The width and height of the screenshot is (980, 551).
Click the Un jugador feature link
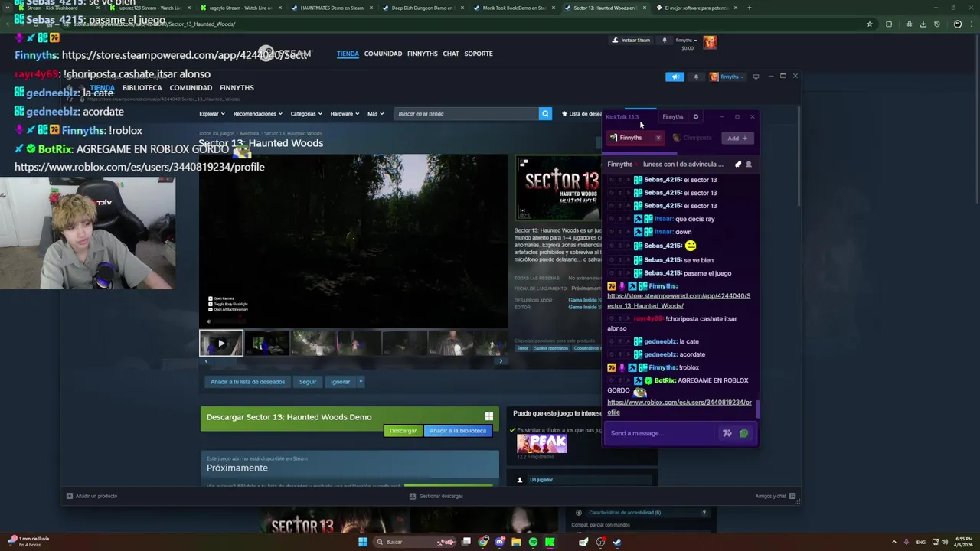pyautogui.click(x=541, y=480)
